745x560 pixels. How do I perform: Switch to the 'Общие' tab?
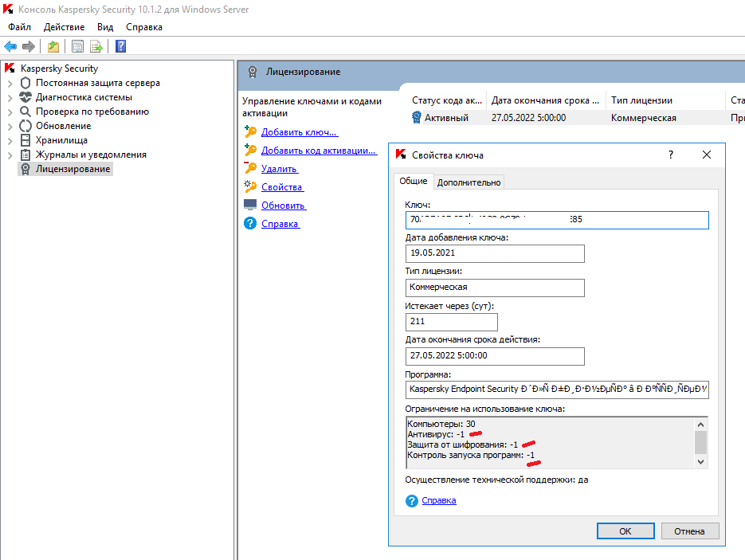(413, 181)
